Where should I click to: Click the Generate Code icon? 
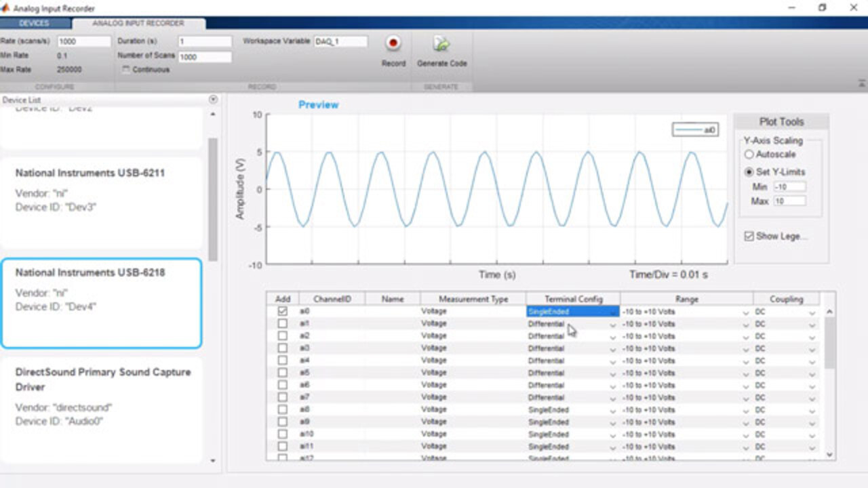tap(441, 44)
